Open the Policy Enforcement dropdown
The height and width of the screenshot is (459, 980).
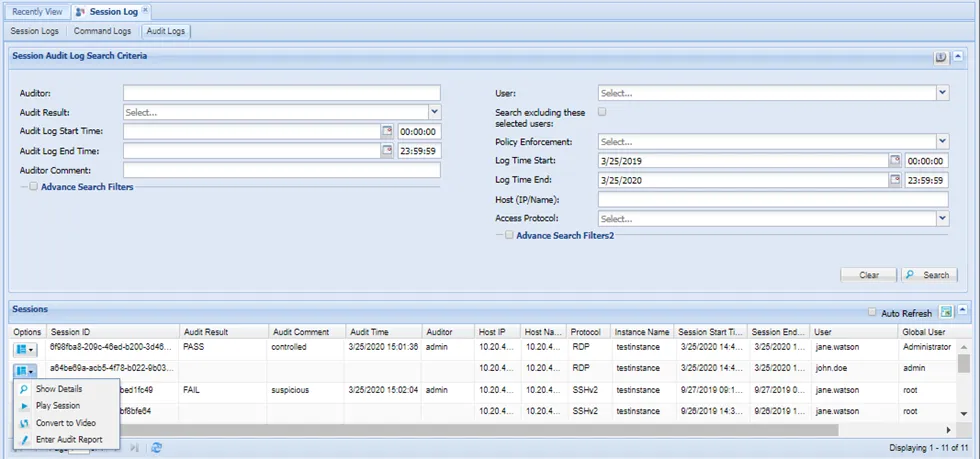(x=943, y=141)
